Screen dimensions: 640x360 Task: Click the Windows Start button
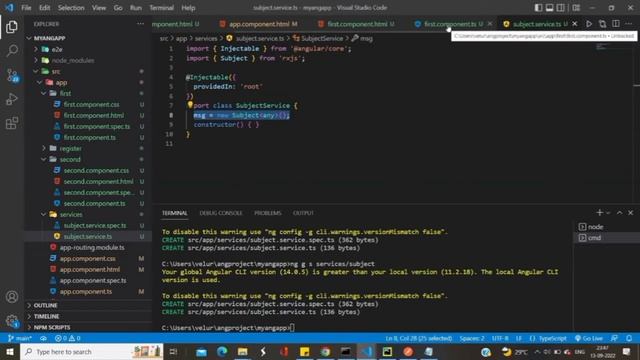tap(9, 351)
